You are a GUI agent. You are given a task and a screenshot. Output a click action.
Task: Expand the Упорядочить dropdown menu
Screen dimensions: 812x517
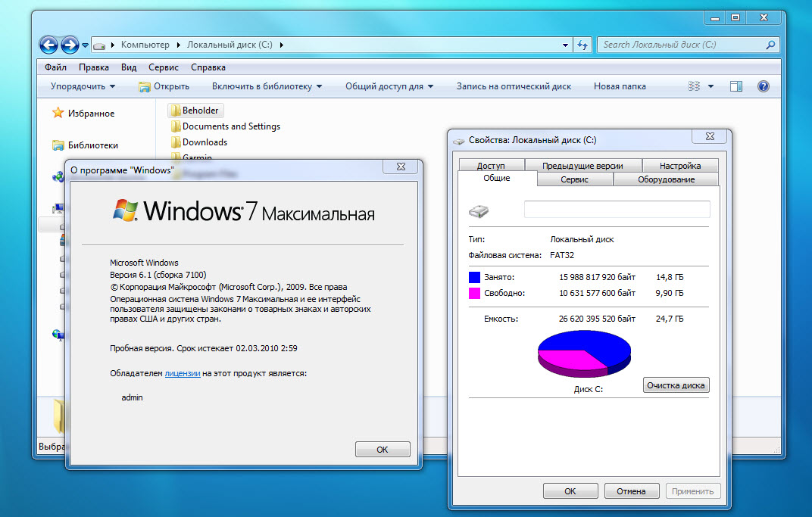(x=83, y=86)
